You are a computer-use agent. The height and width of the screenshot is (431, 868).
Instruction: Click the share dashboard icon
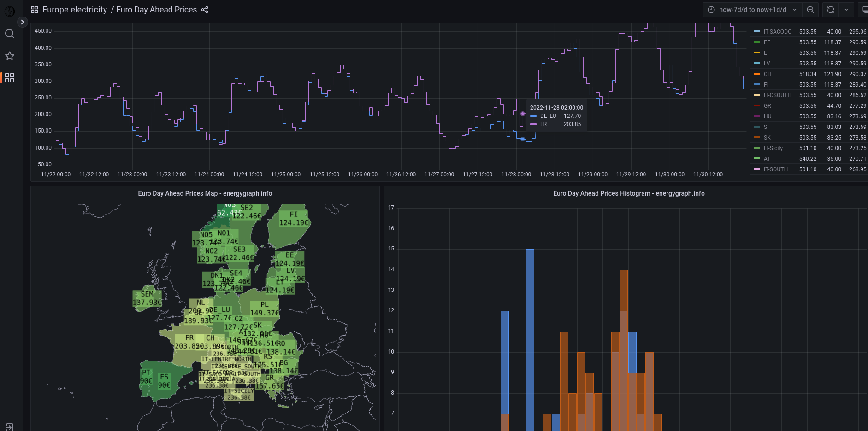coord(205,10)
